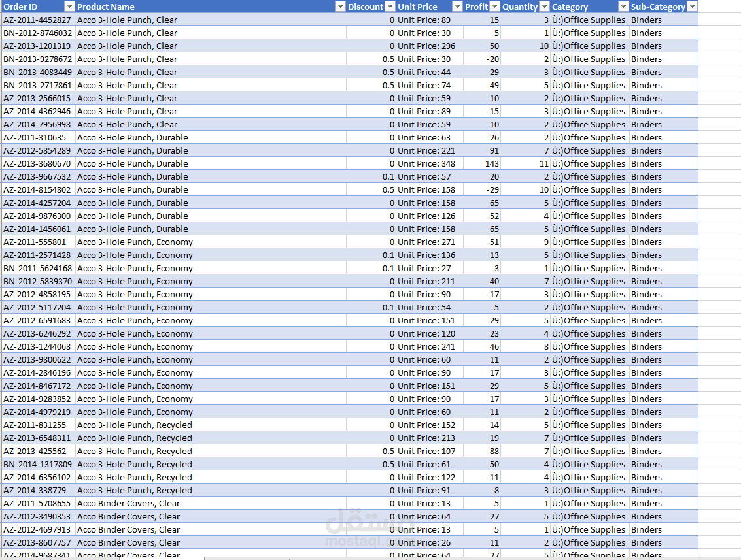Open the Discount column filter dropdown
The height and width of the screenshot is (560, 741).
click(x=390, y=7)
